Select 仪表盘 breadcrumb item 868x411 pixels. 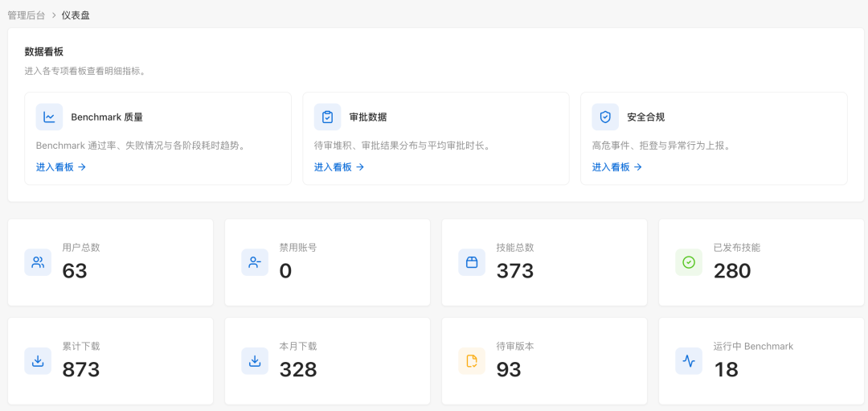click(x=76, y=15)
